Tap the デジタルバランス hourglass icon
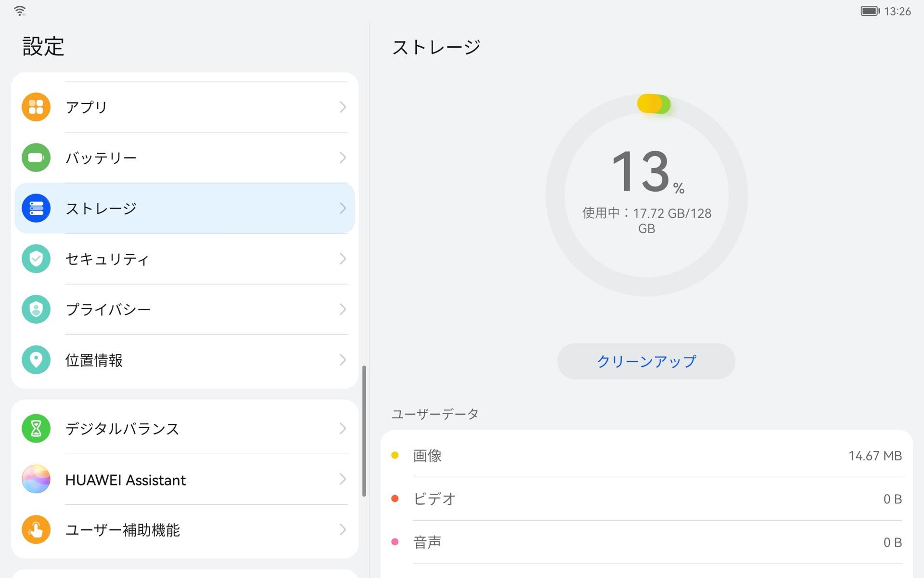 [36, 428]
